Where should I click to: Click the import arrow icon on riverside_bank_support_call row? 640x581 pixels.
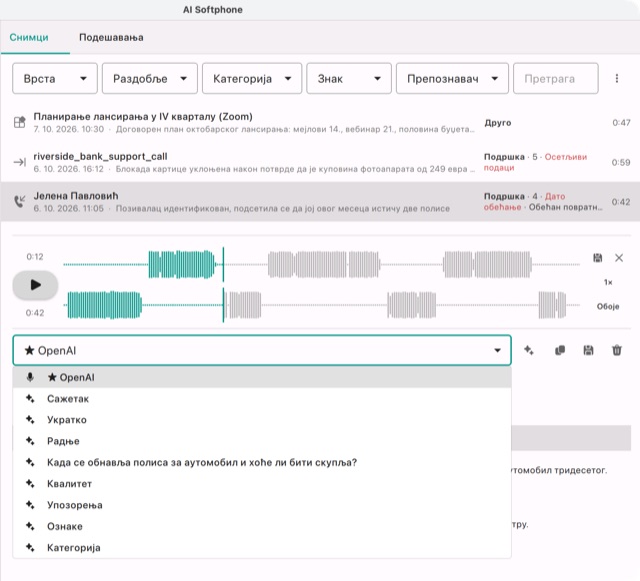(x=20, y=162)
